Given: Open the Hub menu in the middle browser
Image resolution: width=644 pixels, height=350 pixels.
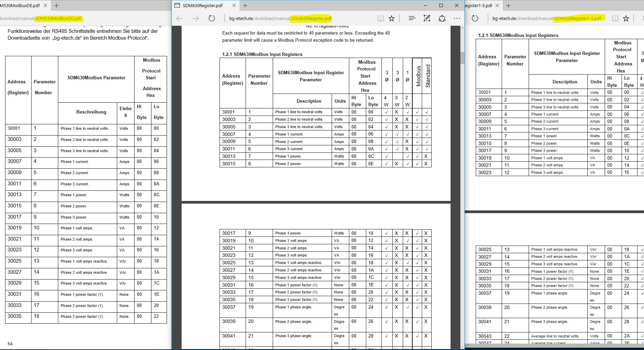Looking at the screenshot, I should tap(412, 18).
